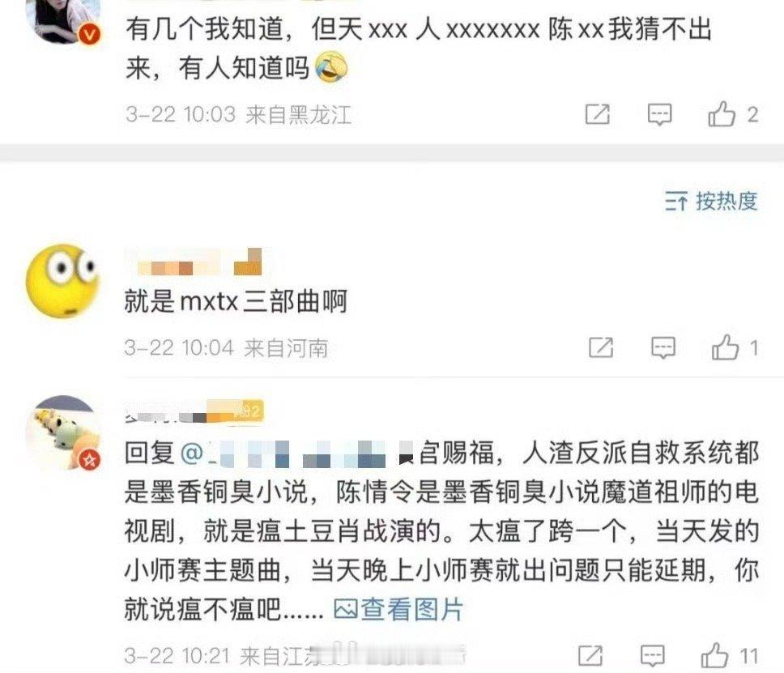Tap blurred username with fan badge
The width and height of the screenshot is (784, 673).
pos(194,412)
